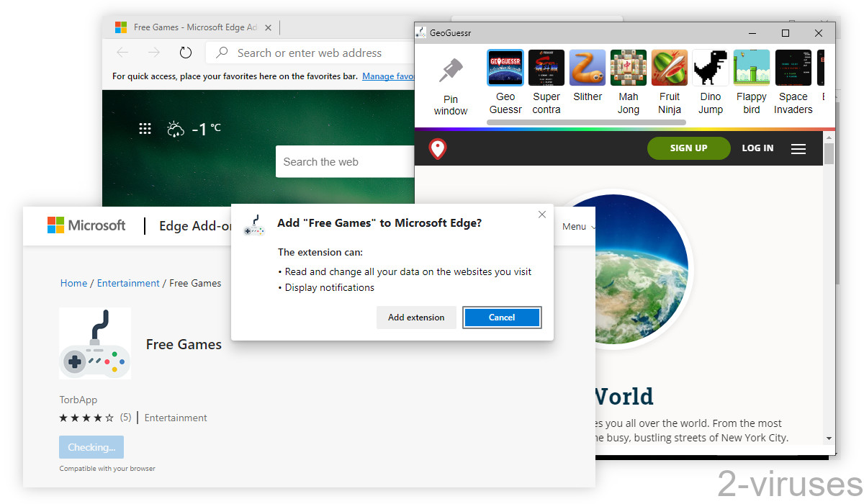864x504 pixels.
Task: Click the red GeoGuessr pin logo
Action: coord(437,148)
